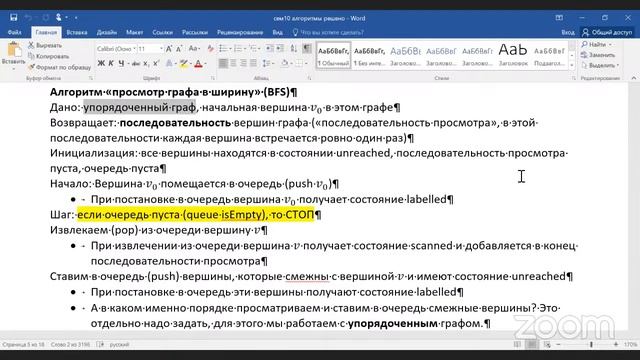Switch to the Рецензирование ribbon tab
The height and width of the screenshot is (360, 640).
pyautogui.click(x=240, y=32)
